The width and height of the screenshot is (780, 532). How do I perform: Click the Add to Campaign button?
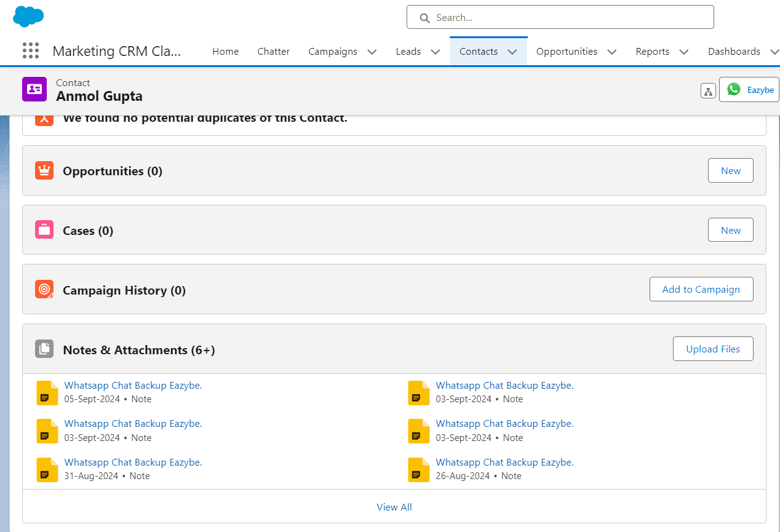[x=701, y=288]
